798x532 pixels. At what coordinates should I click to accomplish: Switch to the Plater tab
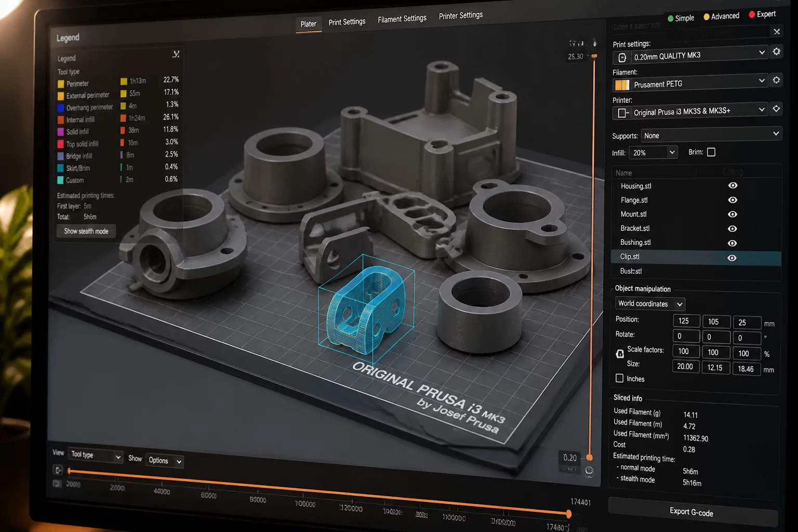click(x=308, y=24)
